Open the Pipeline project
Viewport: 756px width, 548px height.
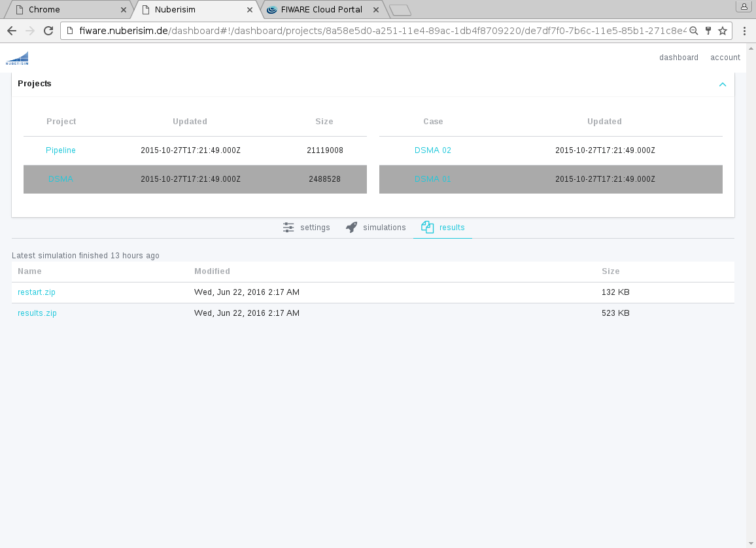click(61, 150)
